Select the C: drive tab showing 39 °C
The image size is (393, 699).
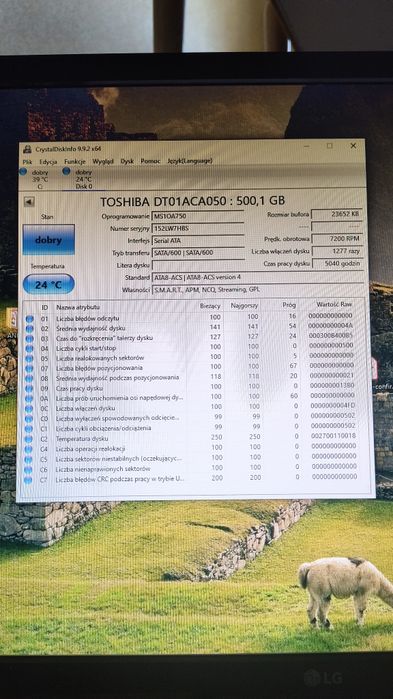point(39,179)
